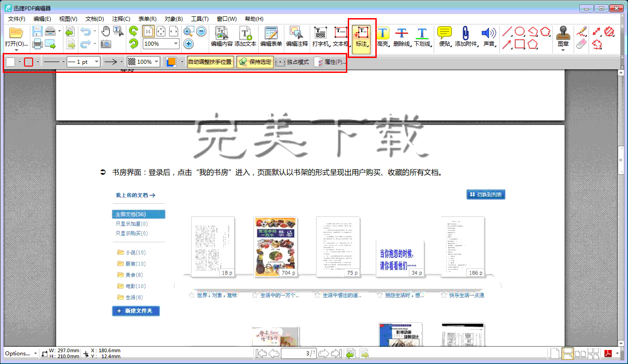The width and height of the screenshot is (628, 364).
Task: Select the pencil drawing tool
Action: click(582, 31)
